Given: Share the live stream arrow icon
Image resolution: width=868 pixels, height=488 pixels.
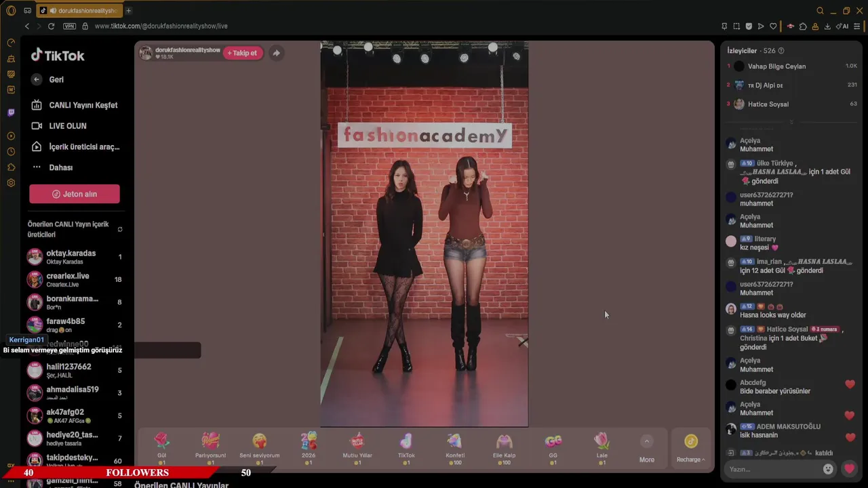Looking at the screenshot, I should point(276,53).
